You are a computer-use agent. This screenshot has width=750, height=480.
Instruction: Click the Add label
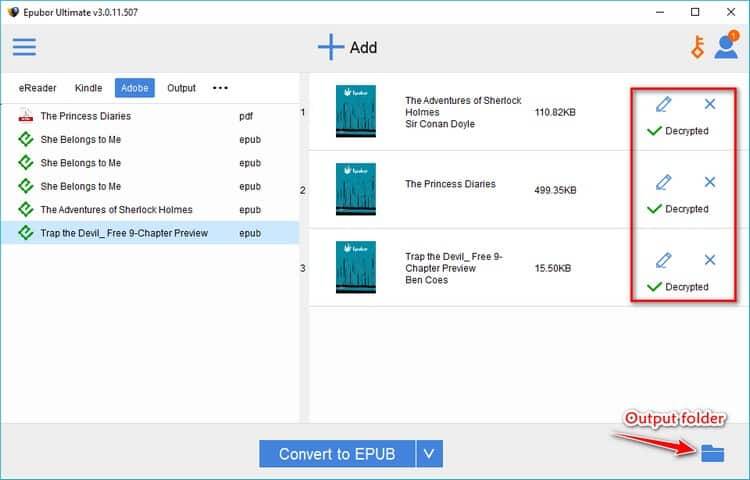pos(364,47)
